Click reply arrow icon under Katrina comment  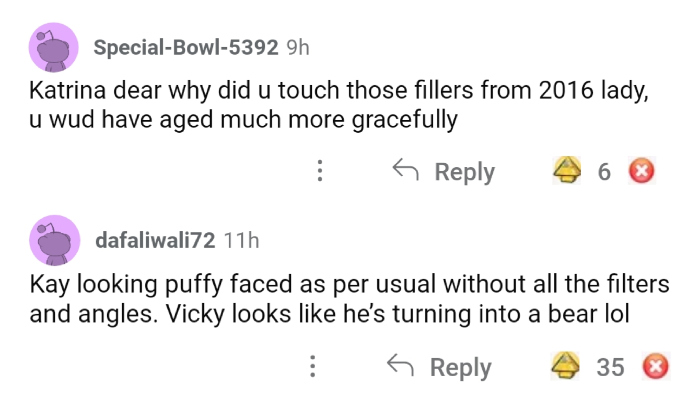point(404,172)
